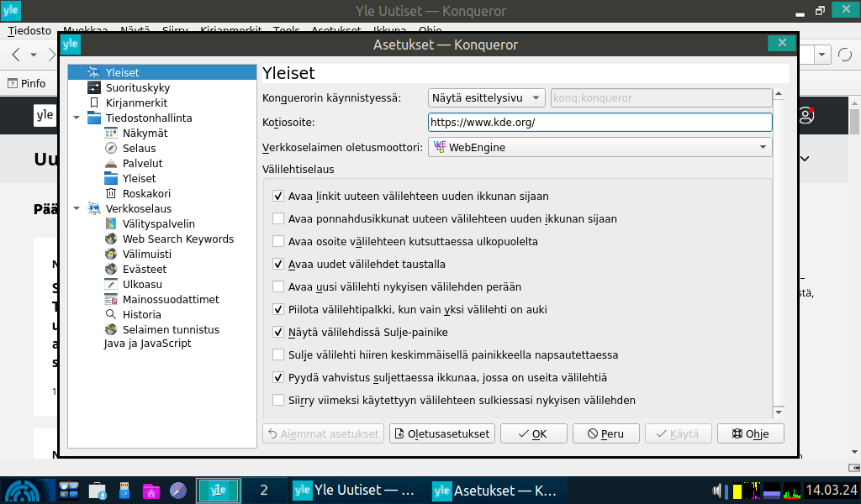Open help with Ohje button
Image resolution: width=861 pixels, height=504 pixels.
point(751,433)
